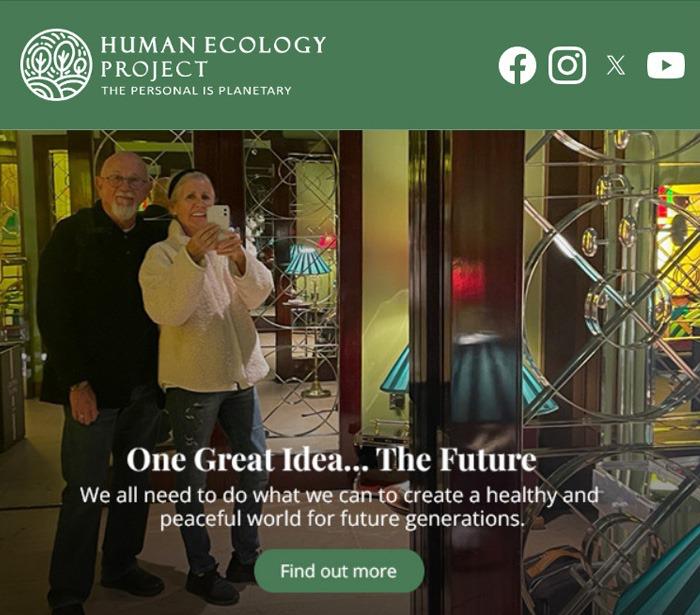This screenshot has width=700, height=615.
Task: Click the Find out more button
Action: pyautogui.click(x=339, y=571)
